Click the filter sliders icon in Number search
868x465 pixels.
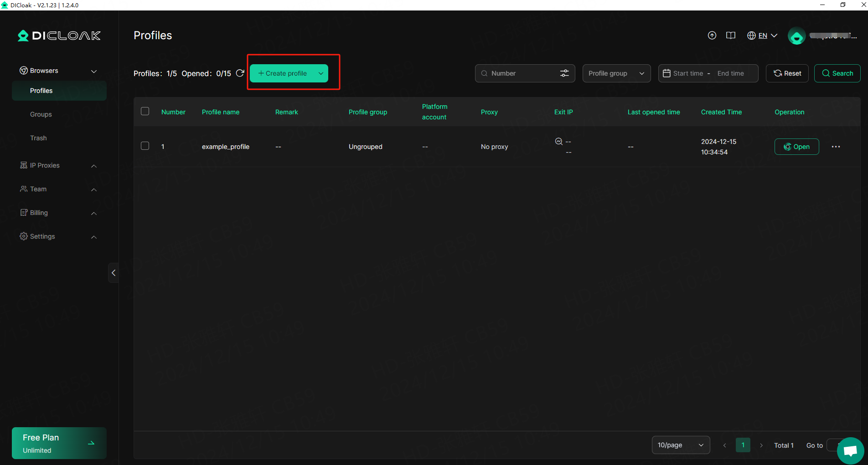pyautogui.click(x=564, y=73)
